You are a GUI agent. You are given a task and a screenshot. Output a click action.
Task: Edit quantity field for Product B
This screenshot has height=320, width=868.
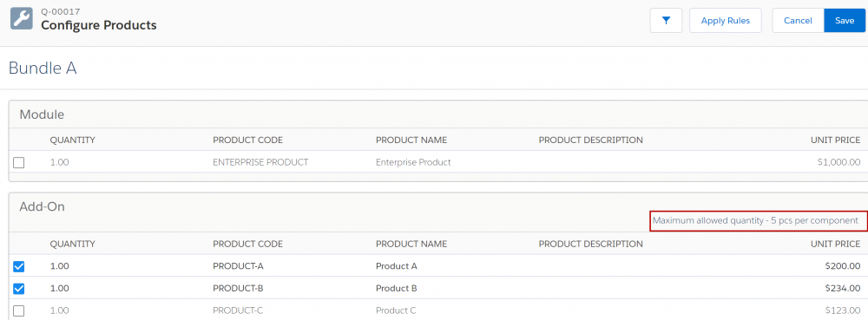click(59, 289)
